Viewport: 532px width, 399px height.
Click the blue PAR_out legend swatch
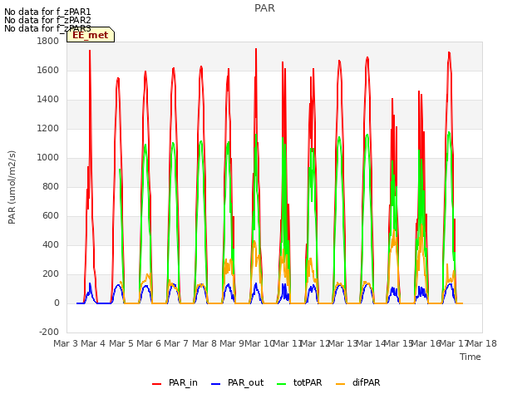click(x=216, y=384)
